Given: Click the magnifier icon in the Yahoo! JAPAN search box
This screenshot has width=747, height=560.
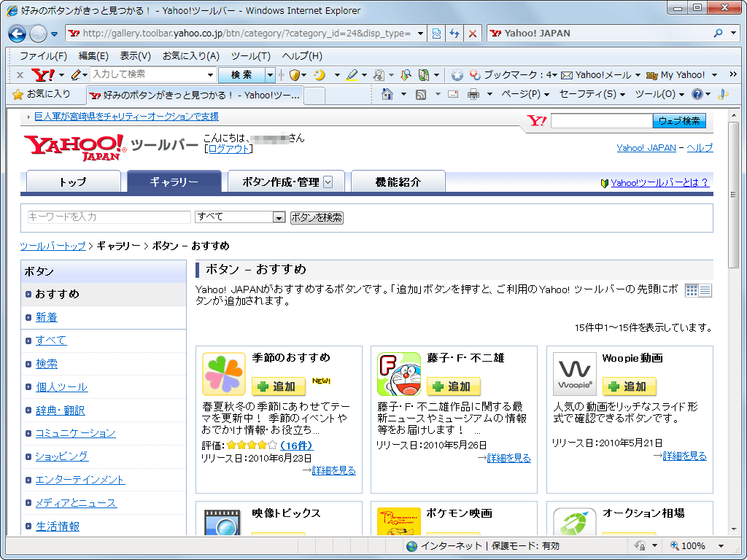Looking at the screenshot, I should point(718,34).
